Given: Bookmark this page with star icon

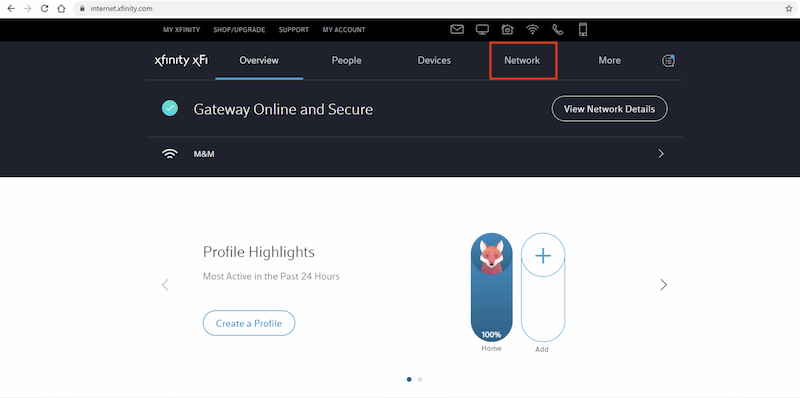Looking at the screenshot, I should [789, 9].
